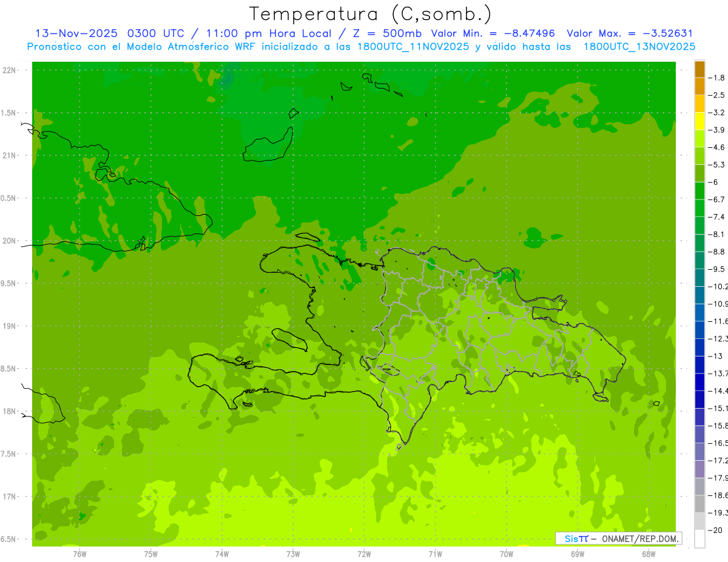This screenshot has width=728, height=562.
Task: Click the '-5.3' color bar label
Action: (717, 165)
